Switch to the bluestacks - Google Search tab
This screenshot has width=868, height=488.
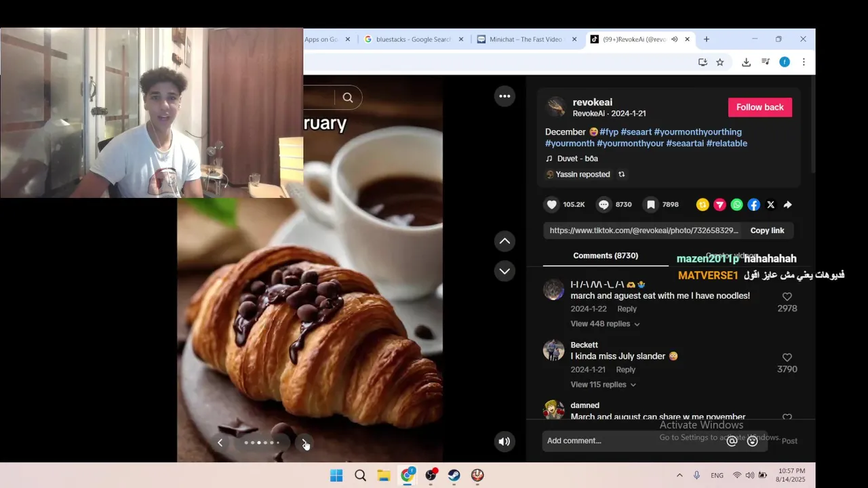(x=413, y=39)
